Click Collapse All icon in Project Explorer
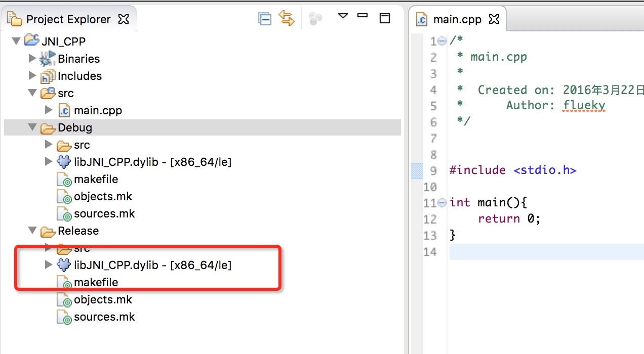This screenshot has height=354, width=644. pyautogui.click(x=265, y=19)
